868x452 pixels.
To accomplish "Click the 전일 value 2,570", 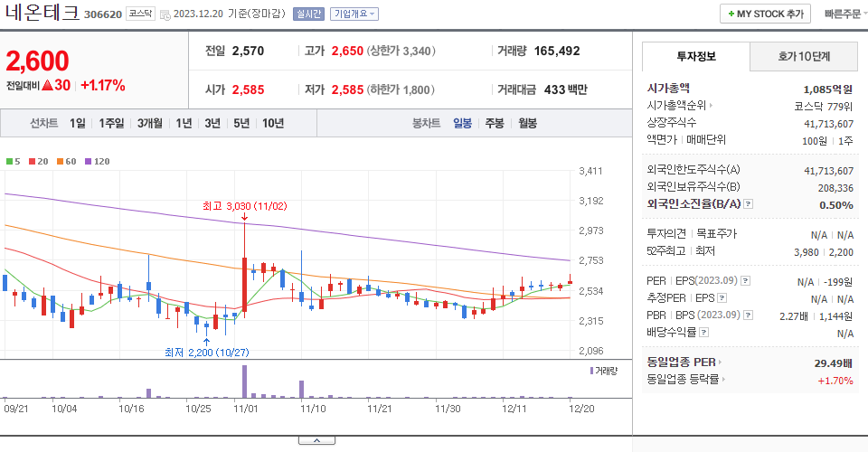I will point(248,51).
